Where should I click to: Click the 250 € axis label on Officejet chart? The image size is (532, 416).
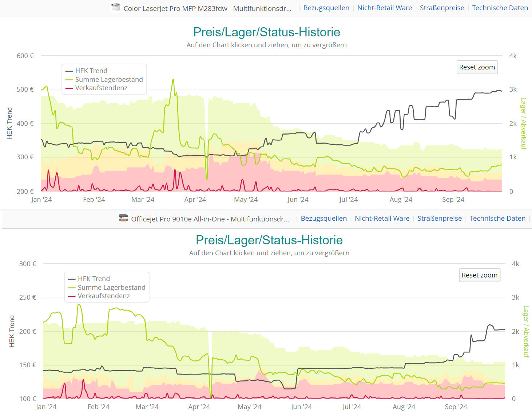[x=28, y=297]
